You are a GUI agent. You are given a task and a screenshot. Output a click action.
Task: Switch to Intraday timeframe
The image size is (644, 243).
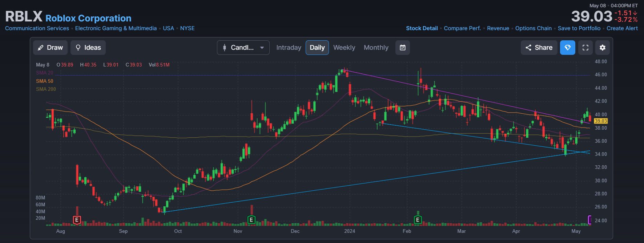289,48
